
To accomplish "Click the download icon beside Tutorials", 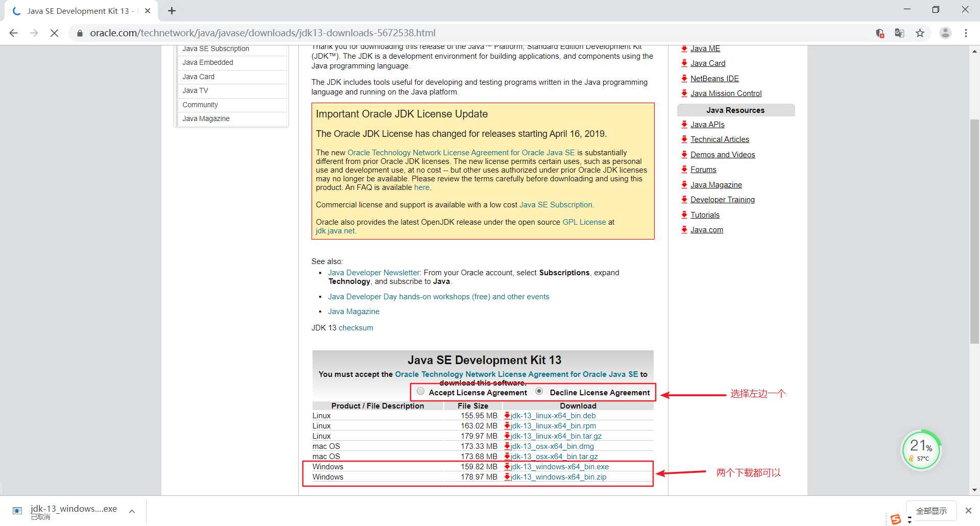I will [684, 214].
